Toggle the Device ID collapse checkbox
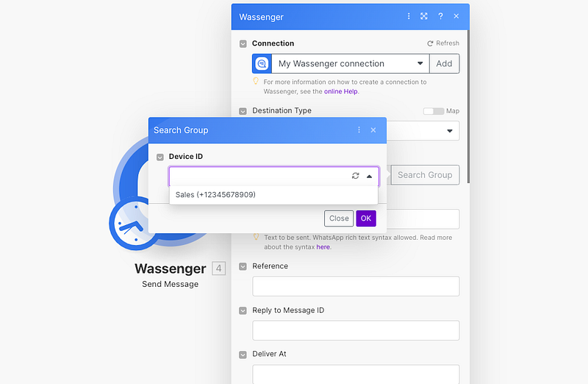The image size is (588, 384). (x=160, y=157)
